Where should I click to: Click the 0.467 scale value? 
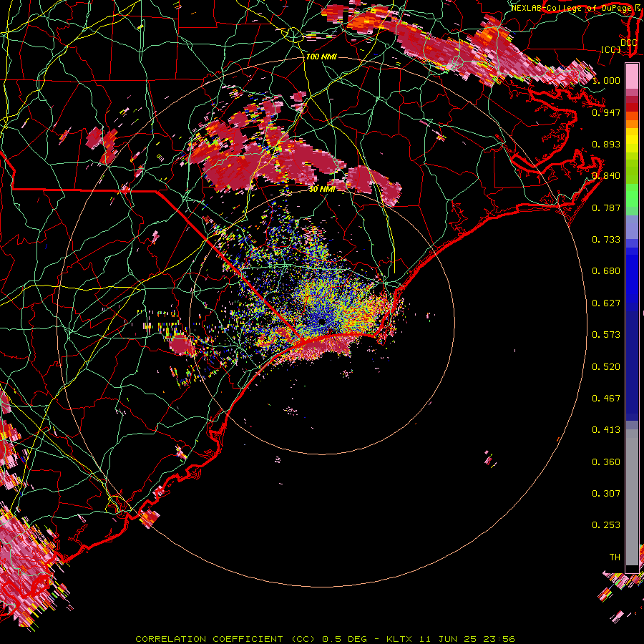pos(606,399)
